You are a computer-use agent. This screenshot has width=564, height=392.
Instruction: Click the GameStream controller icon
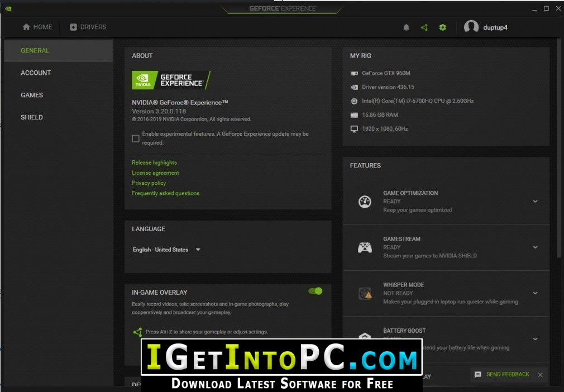click(365, 247)
